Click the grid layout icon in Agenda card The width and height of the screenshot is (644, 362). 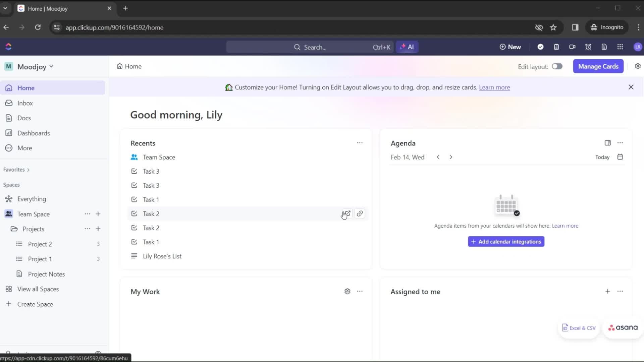click(607, 143)
